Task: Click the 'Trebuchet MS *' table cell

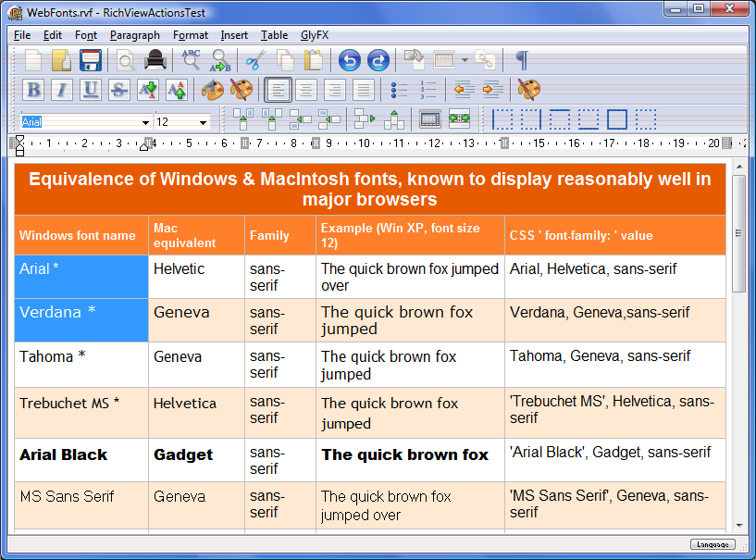Action: click(x=81, y=413)
